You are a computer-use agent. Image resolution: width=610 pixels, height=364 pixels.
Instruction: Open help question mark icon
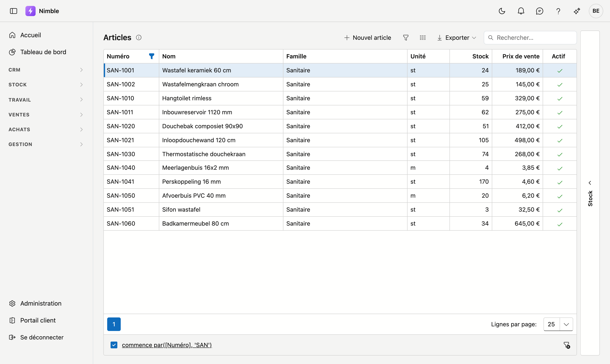tap(558, 11)
